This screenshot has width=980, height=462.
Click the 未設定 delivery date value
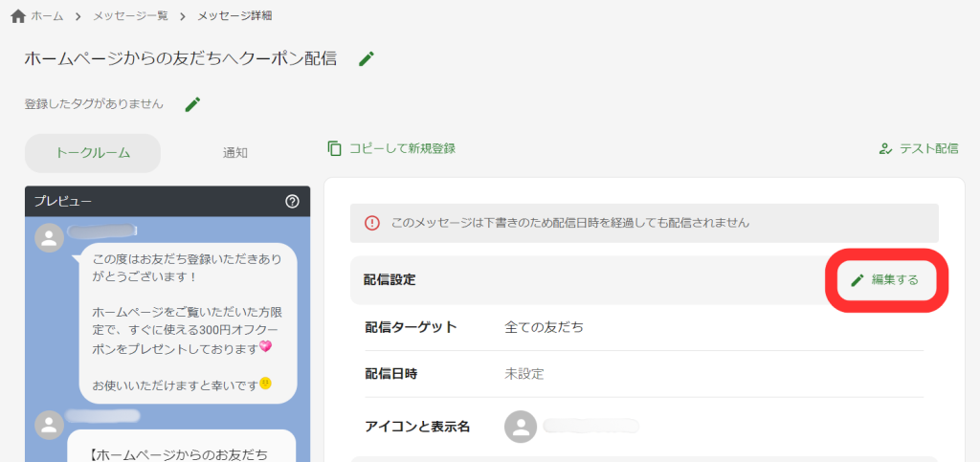point(524,374)
